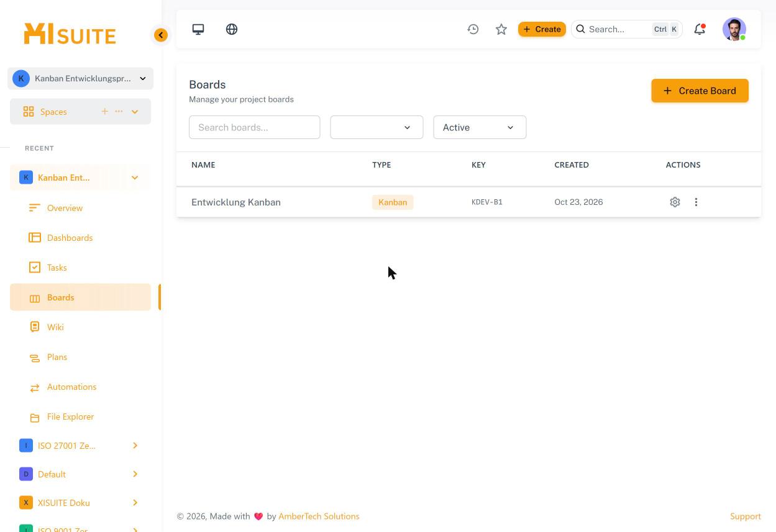
Task: Click the desktop monitor icon in top bar
Action: click(x=198, y=29)
